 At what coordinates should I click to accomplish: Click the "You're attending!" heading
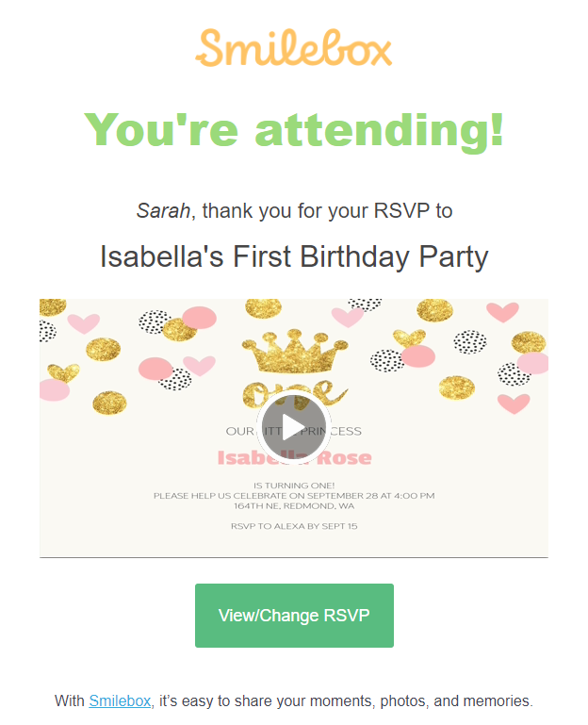tap(294, 130)
